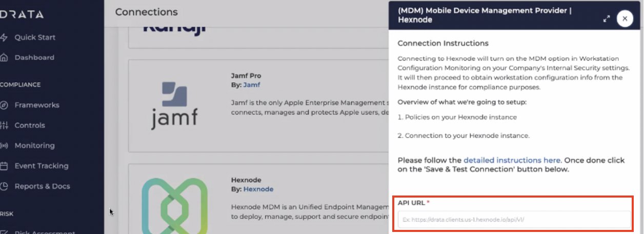Image resolution: width=644 pixels, height=234 pixels.
Task: Click the COMPLIANCE section label
Action: (x=21, y=85)
